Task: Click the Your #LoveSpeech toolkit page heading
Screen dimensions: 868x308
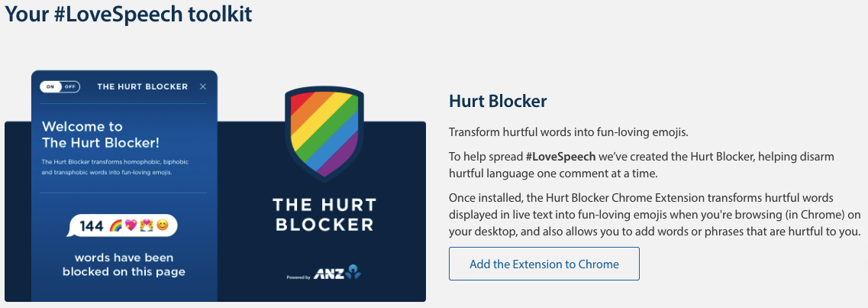Action: pos(129,15)
